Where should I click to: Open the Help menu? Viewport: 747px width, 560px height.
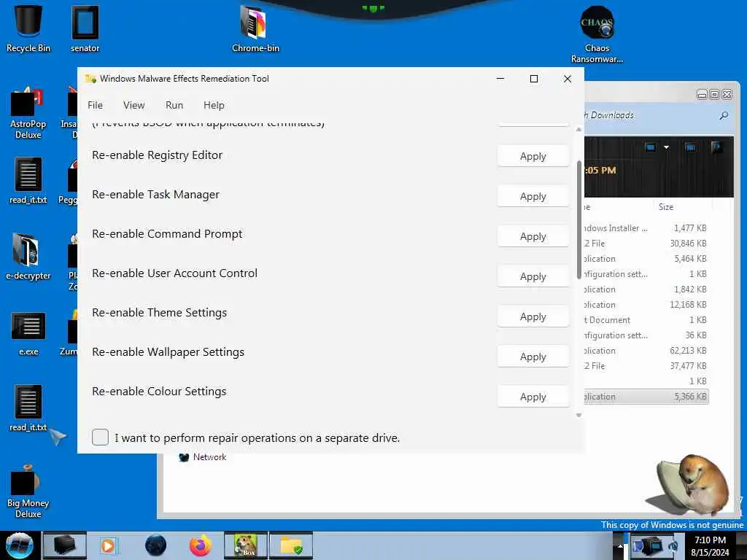point(214,105)
